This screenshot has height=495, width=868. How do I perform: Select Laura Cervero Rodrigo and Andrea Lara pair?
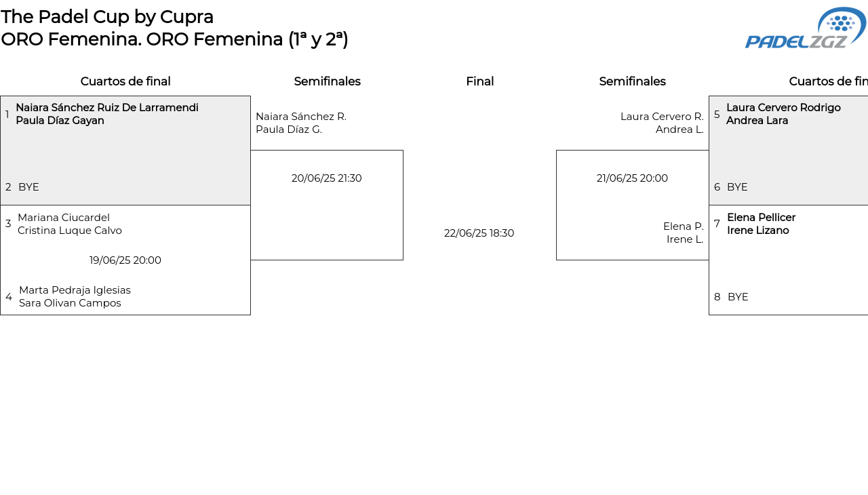pyautogui.click(x=783, y=114)
